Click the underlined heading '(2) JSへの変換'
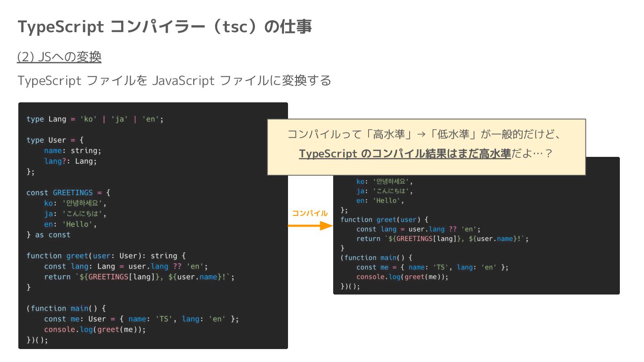The height and width of the screenshot is (362, 644). tap(59, 57)
